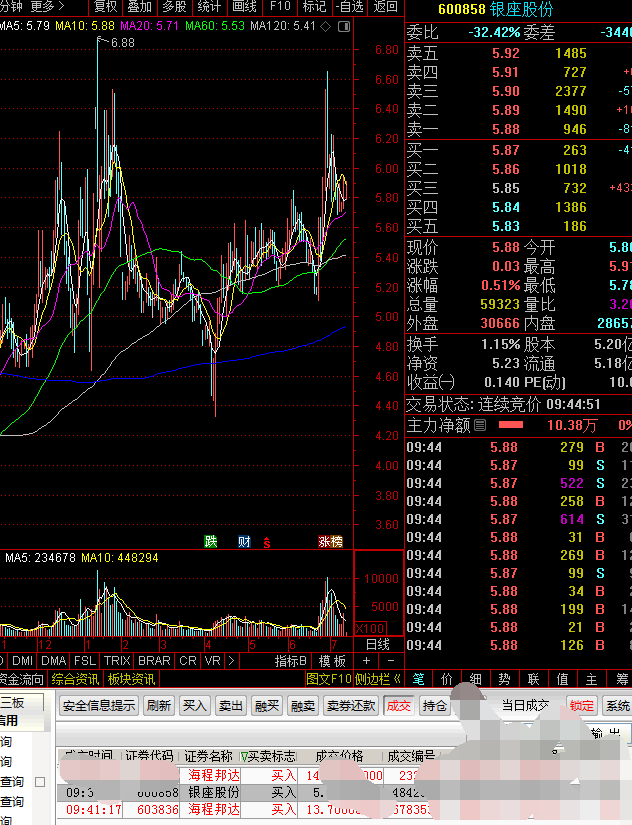This screenshot has height=825, width=632.
Task: Select the TRIX indicator tab
Action: pyautogui.click(x=117, y=660)
